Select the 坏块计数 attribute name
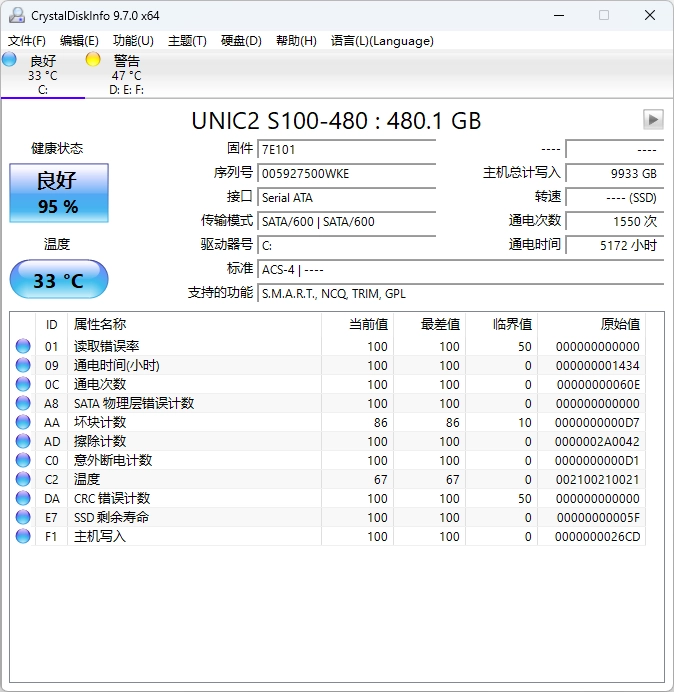This screenshot has width=674, height=692. 100,422
